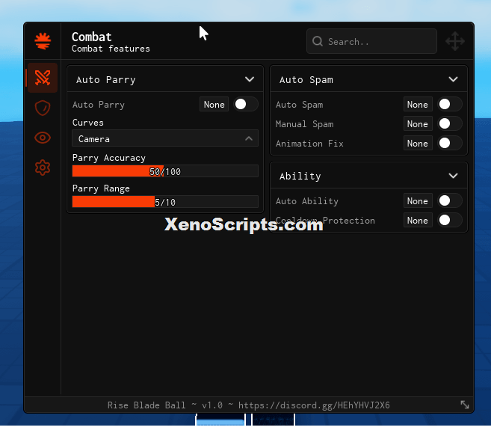Click the Animation Fix label
The image size is (491, 448).
(309, 144)
